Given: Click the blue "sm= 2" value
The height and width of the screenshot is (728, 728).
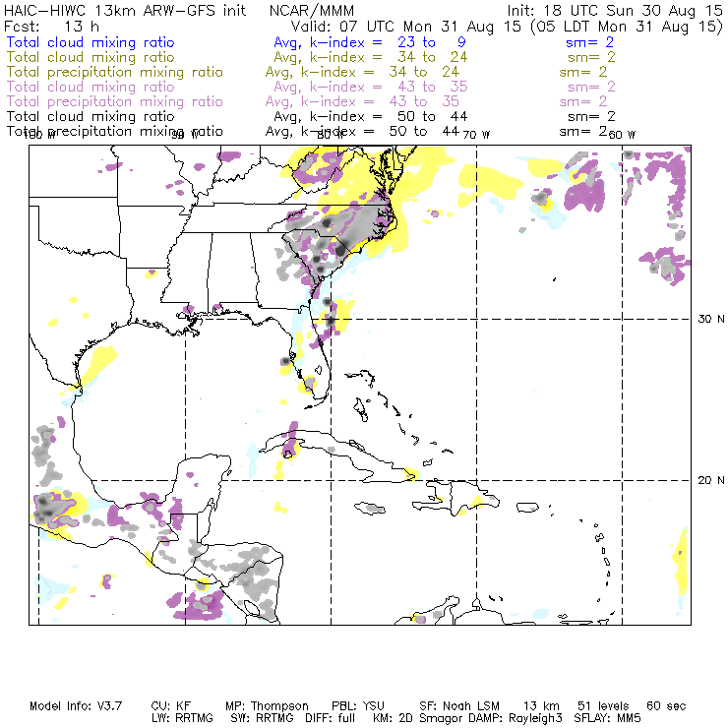Looking at the screenshot, I should 589,42.
